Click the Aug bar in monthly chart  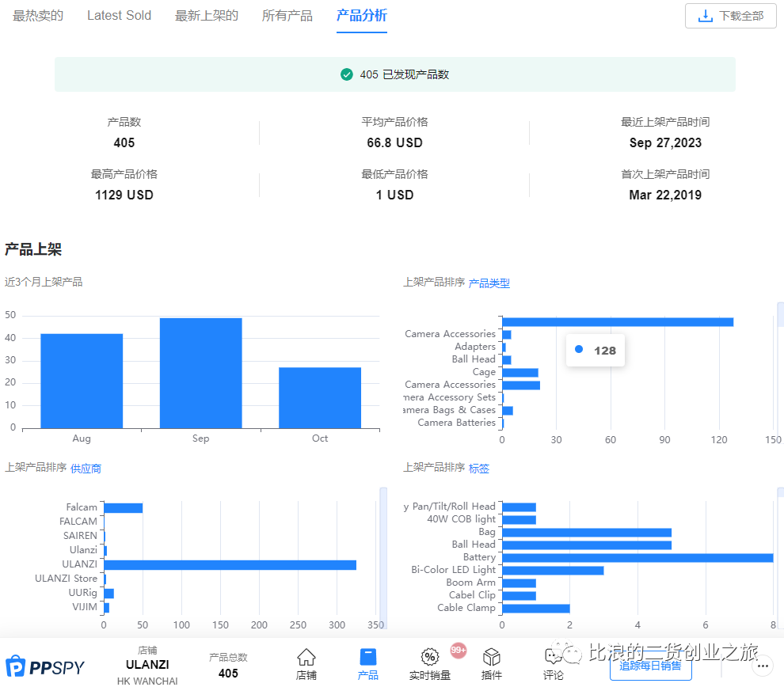click(x=82, y=381)
